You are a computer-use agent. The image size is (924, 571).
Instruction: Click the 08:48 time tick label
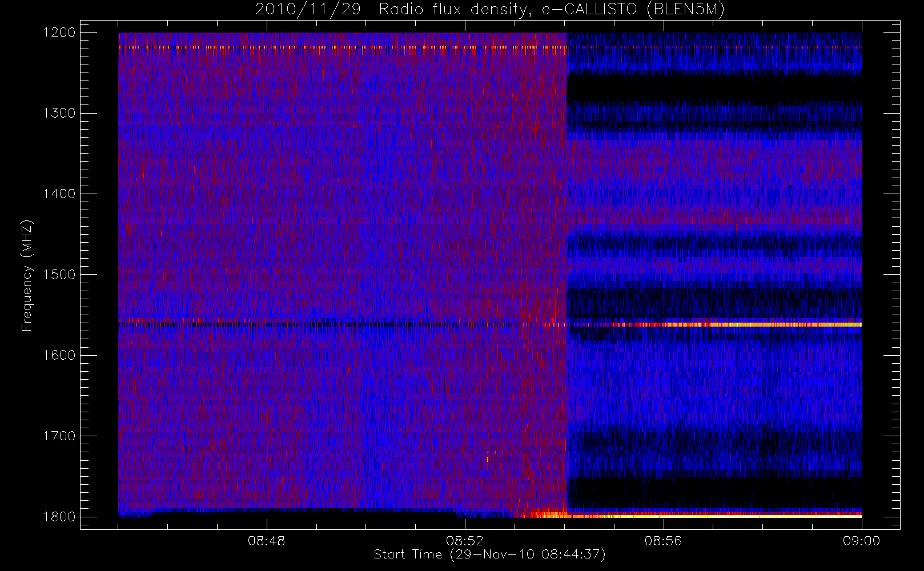click(x=266, y=541)
